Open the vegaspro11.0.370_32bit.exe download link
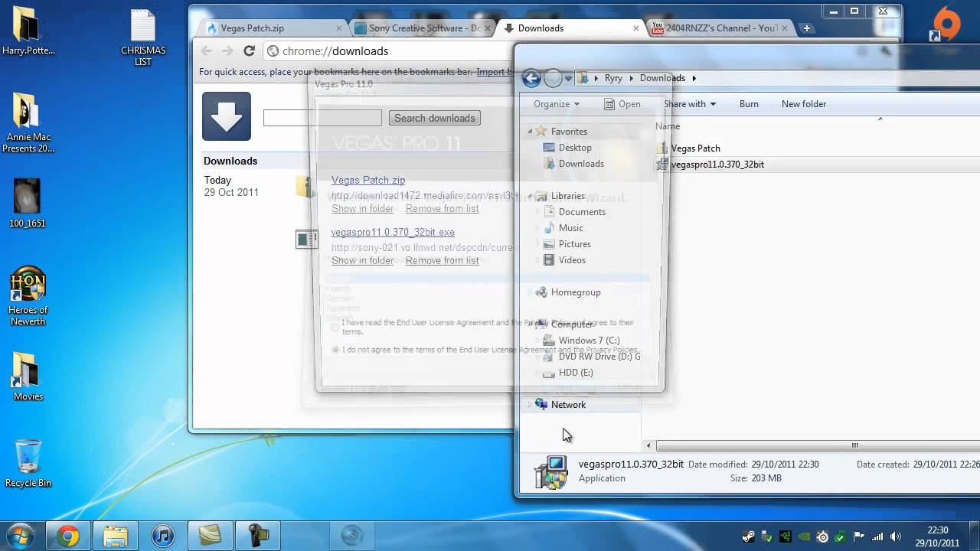The image size is (980, 551). (393, 232)
